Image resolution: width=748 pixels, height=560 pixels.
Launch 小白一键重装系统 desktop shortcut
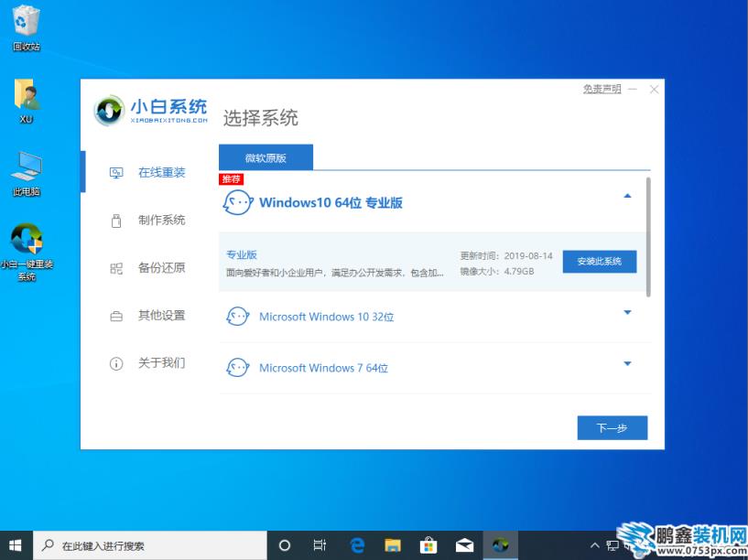tap(27, 253)
